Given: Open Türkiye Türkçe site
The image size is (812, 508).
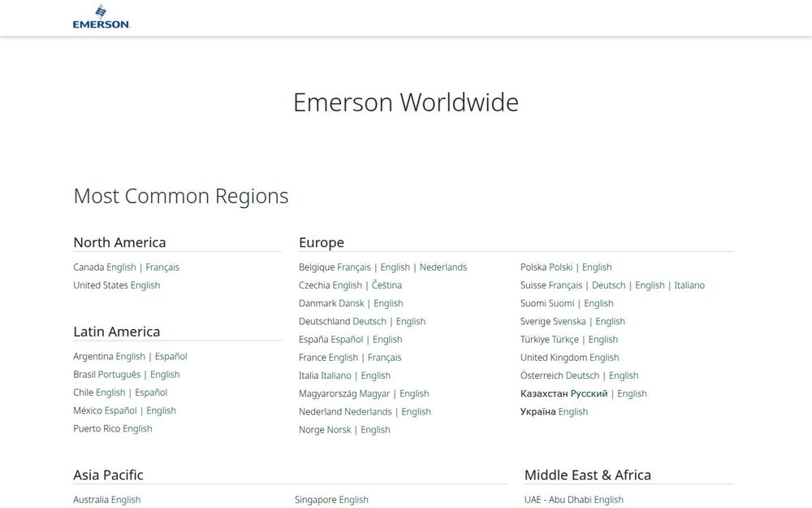Looking at the screenshot, I should point(565,340).
